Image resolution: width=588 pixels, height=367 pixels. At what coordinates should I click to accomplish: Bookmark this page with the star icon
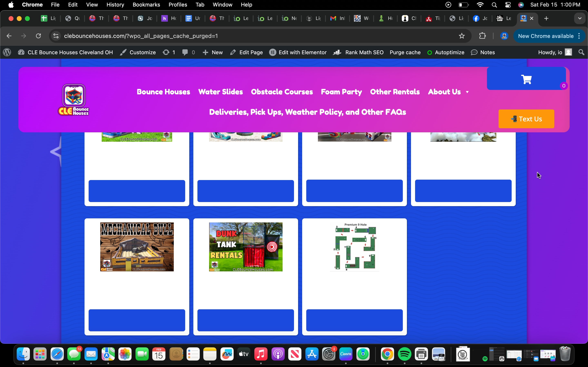462,36
